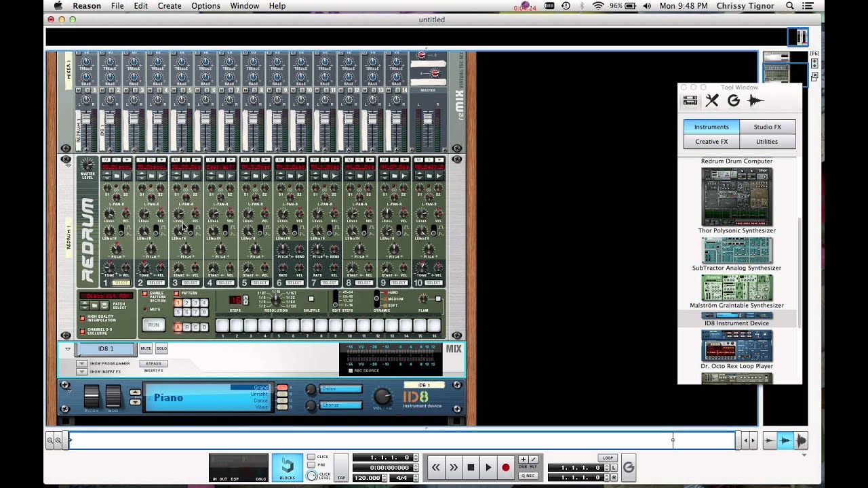
Task: Click the Redrum RUN button
Action: (x=154, y=325)
